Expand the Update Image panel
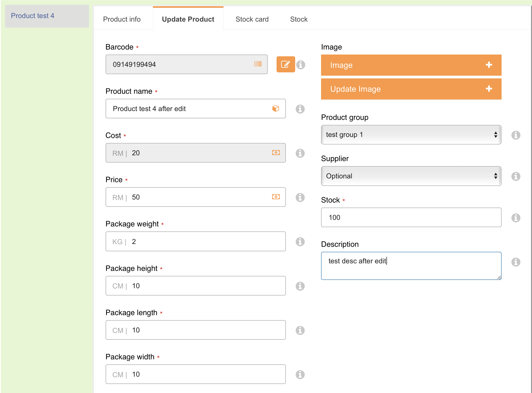The width and height of the screenshot is (532, 393). pos(411,89)
